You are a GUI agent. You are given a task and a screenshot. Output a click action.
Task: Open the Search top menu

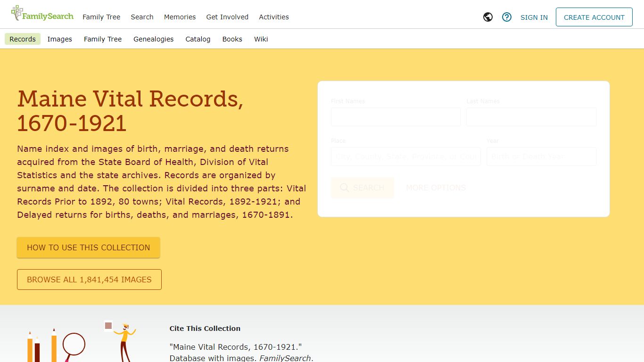coord(142,17)
